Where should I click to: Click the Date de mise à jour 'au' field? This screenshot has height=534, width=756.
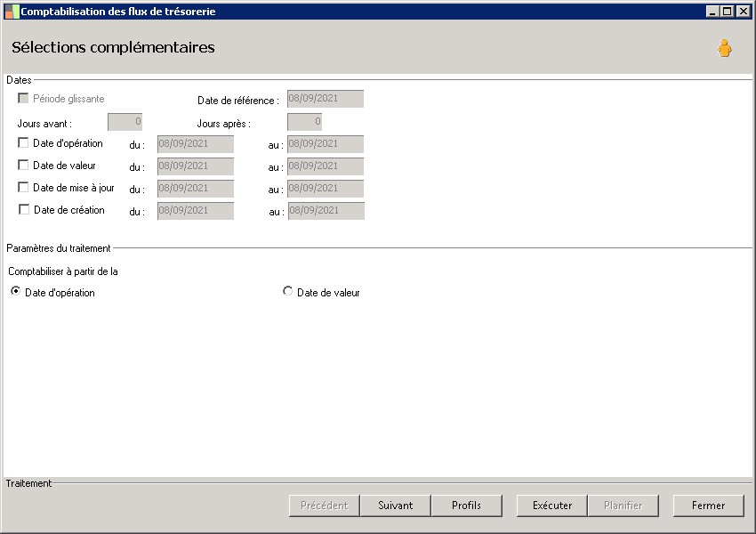coord(326,189)
